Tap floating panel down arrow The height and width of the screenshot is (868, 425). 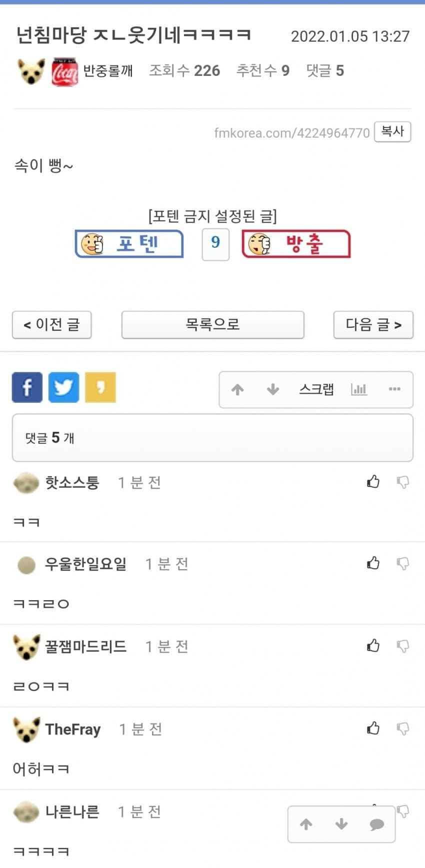pyautogui.click(x=341, y=825)
